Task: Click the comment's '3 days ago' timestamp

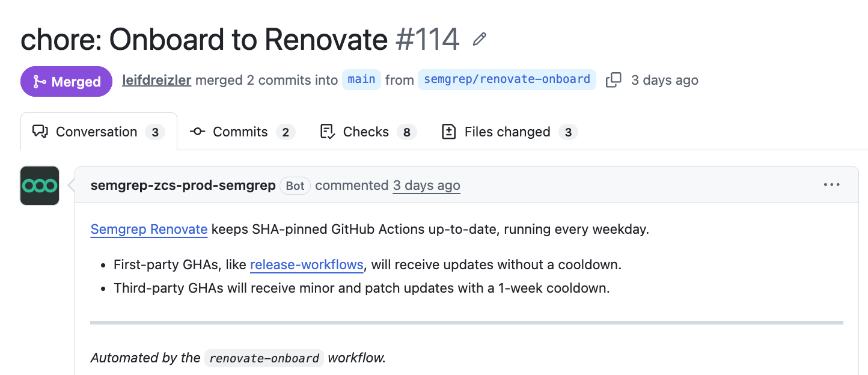Action: pos(427,185)
